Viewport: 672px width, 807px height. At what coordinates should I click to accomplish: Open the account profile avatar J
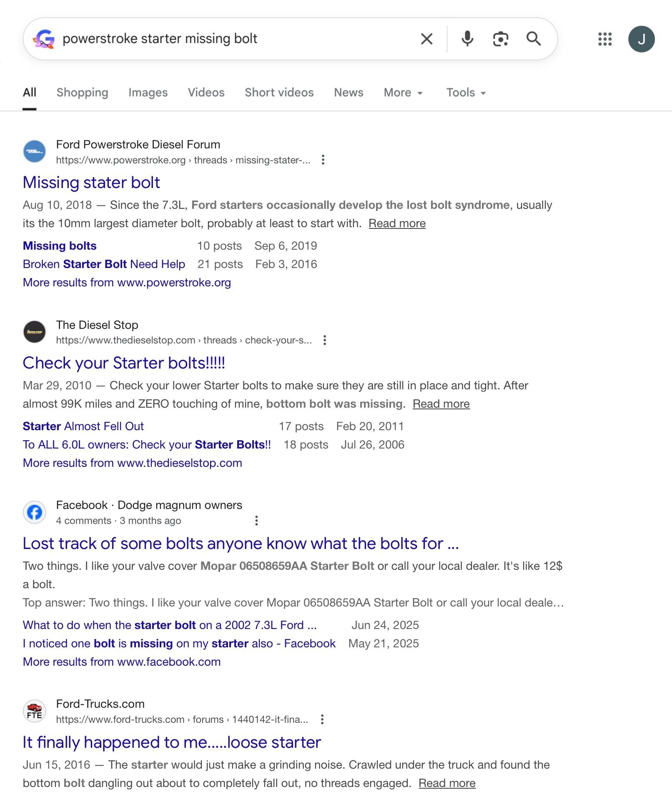pyautogui.click(x=641, y=39)
